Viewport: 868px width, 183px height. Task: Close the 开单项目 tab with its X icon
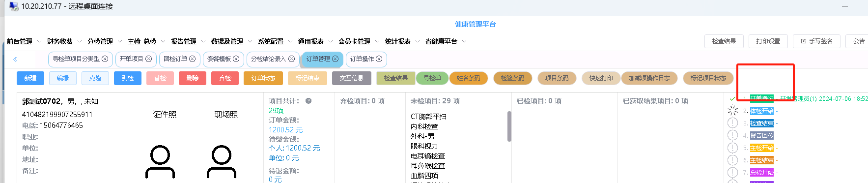[148, 59]
